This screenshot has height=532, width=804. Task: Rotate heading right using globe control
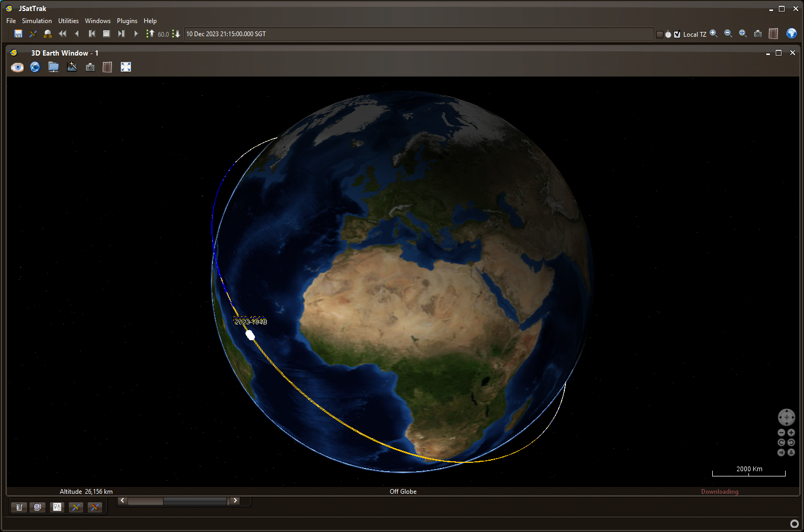[x=791, y=442]
